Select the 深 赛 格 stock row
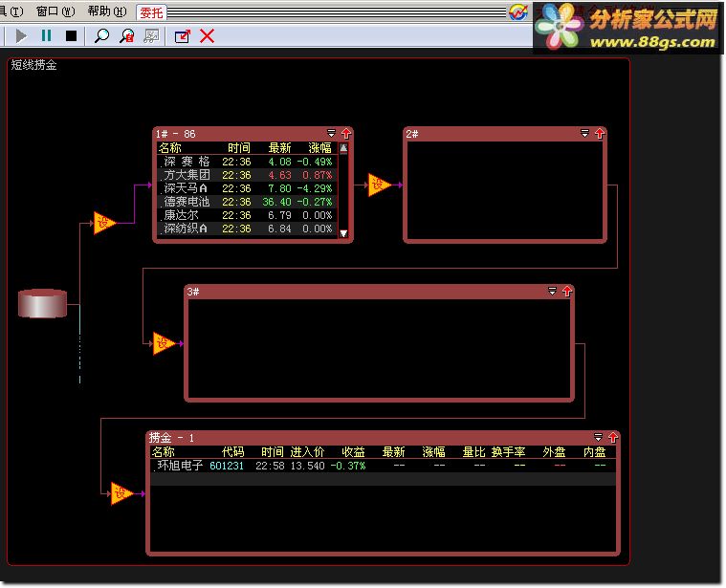Viewport: 726px width, 588px height. (248, 162)
